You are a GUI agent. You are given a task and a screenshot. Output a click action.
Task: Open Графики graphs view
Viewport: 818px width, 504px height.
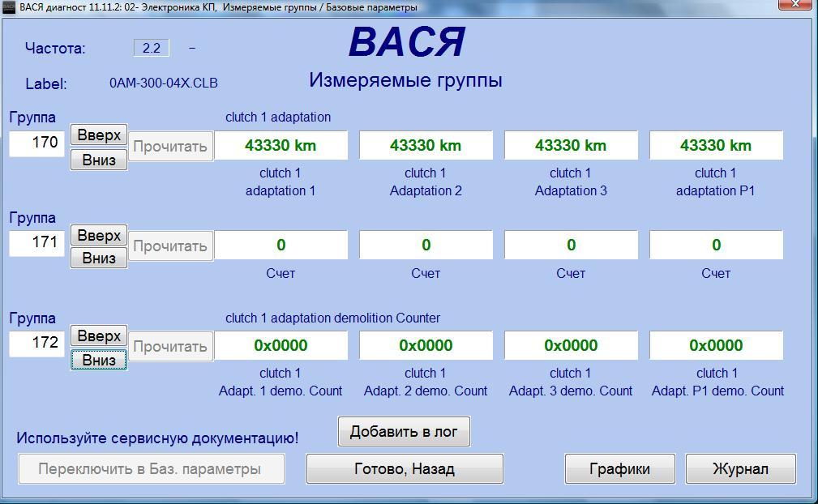(619, 468)
